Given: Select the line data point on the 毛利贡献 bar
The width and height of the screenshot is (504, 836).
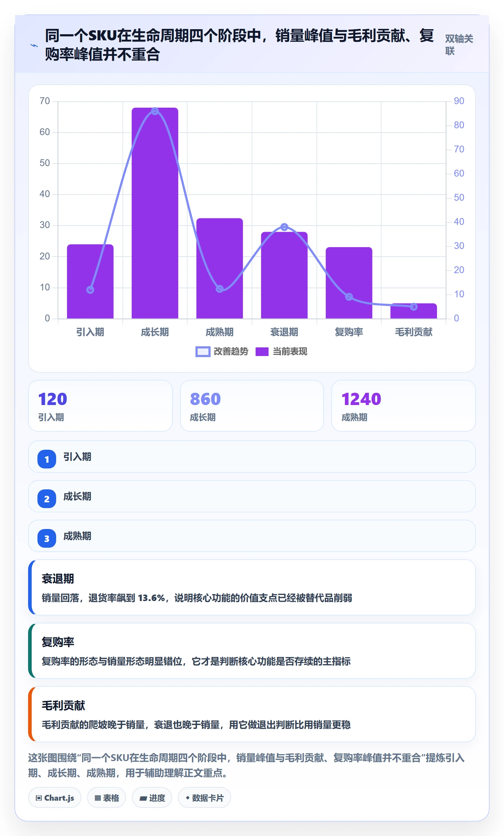Looking at the screenshot, I should [414, 307].
